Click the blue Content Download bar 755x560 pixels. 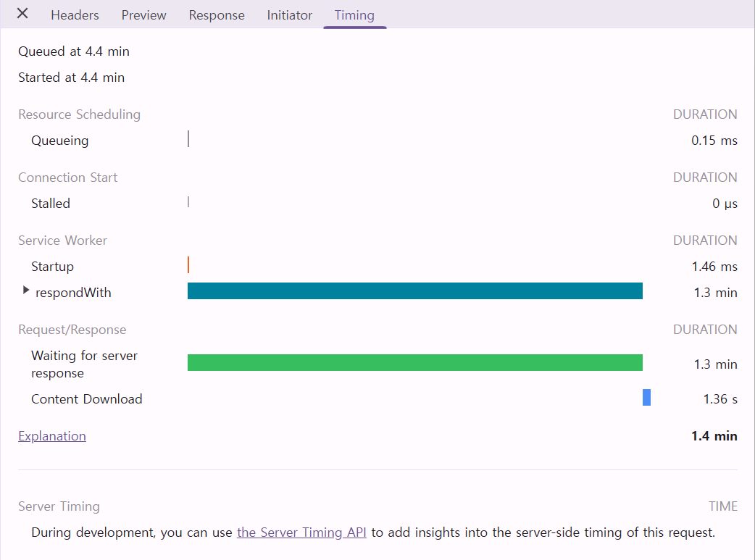point(646,398)
